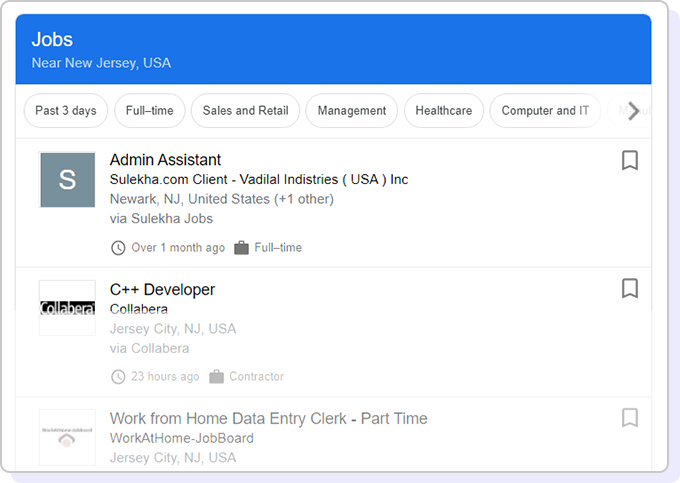Click 'WorkAtHome-JobBoard' company name text

(x=182, y=438)
